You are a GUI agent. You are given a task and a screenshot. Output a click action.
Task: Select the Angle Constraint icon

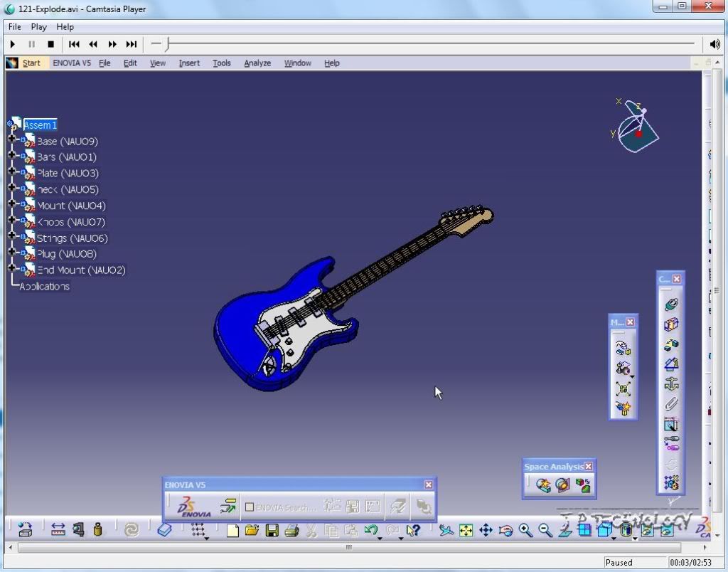click(x=671, y=364)
